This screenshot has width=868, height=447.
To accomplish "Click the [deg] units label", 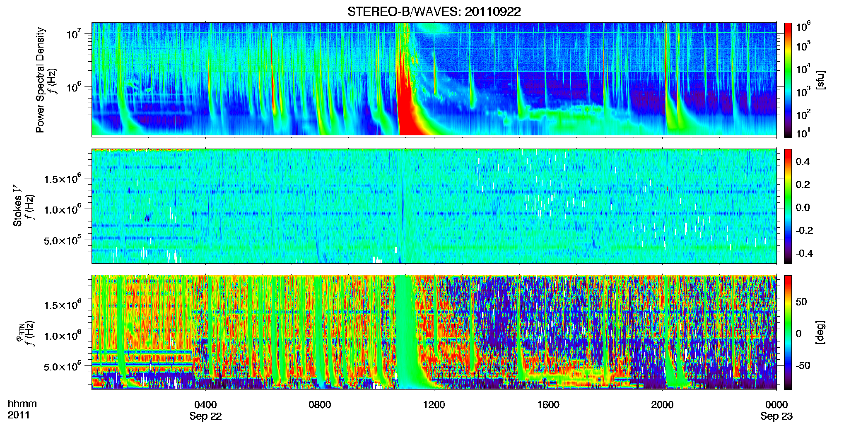I will pos(820,332).
